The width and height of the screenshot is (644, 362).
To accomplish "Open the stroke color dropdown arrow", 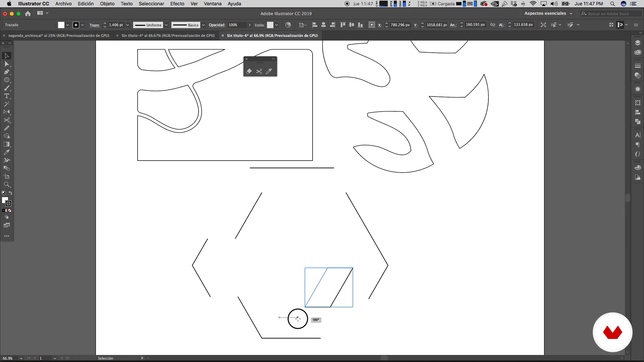I will (x=83, y=25).
